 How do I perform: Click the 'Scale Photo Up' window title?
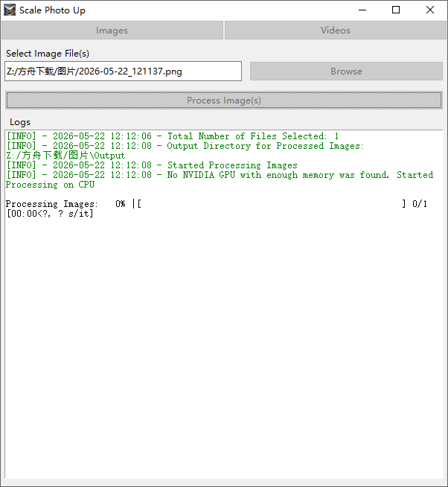[x=52, y=10]
